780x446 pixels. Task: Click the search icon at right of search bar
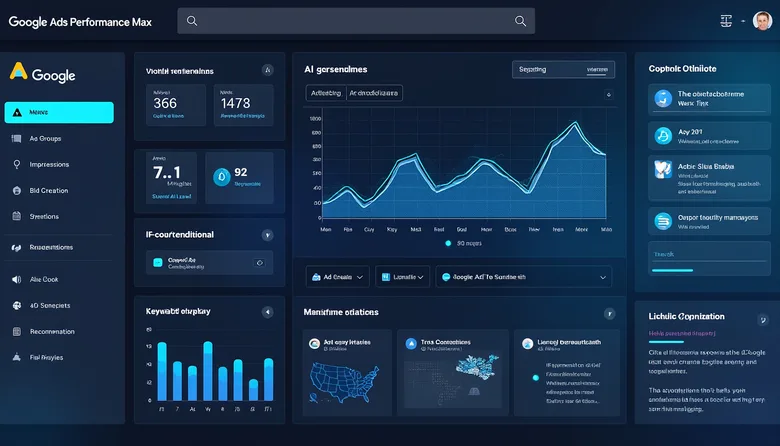pos(520,21)
